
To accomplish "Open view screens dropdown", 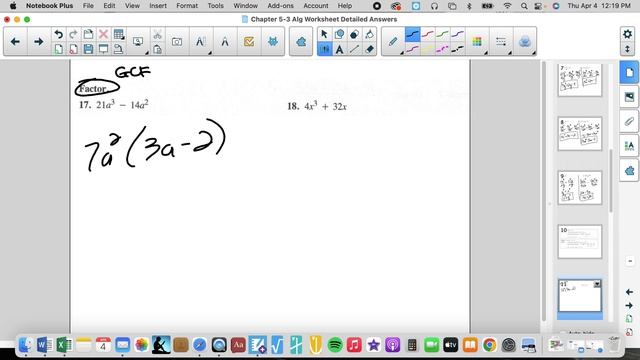I will pyautogui.click(x=138, y=42).
